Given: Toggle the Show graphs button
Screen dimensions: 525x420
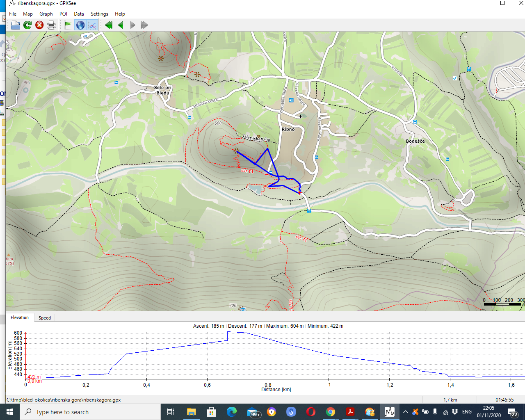Looking at the screenshot, I should tap(92, 25).
